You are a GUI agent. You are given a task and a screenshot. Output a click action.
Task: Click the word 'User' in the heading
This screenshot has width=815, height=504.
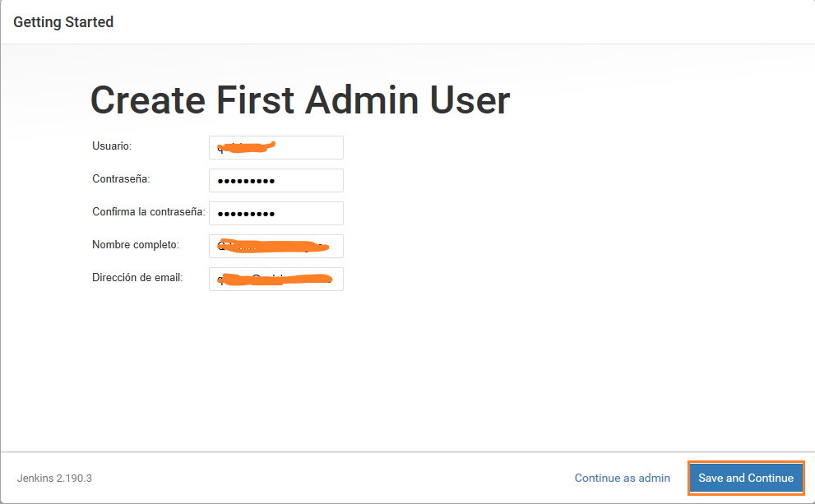tap(470, 100)
